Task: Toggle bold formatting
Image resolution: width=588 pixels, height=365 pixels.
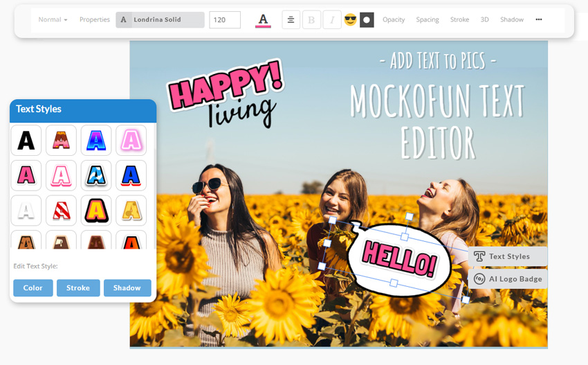Action: [x=311, y=19]
